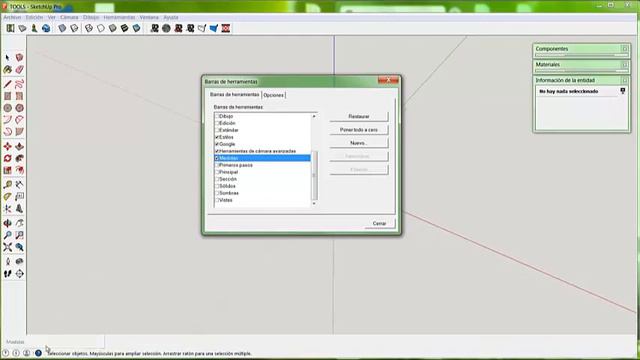Expand details arrow in entity info panel
The image size is (640, 360).
(x=622, y=91)
